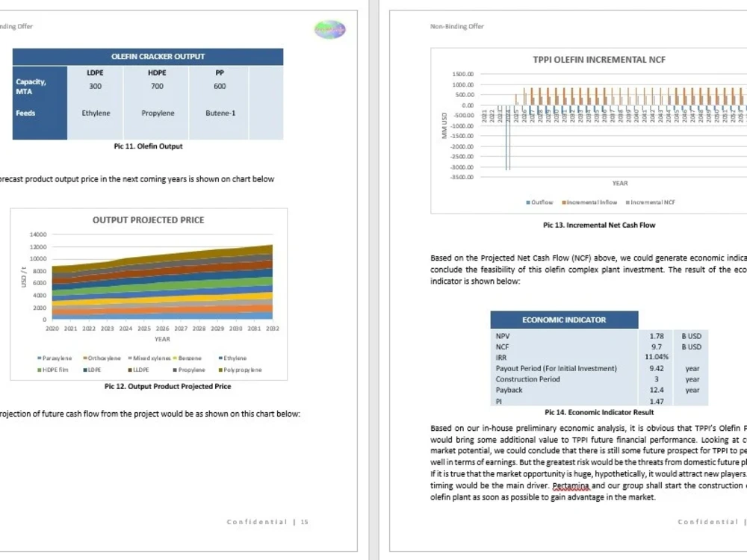Click the 'Construction Period' row label
This screenshot has width=747, height=560.
click(x=527, y=379)
